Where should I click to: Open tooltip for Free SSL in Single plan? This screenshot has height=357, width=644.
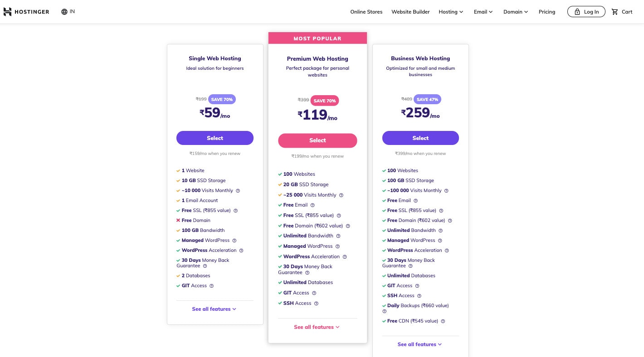pos(235,211)
